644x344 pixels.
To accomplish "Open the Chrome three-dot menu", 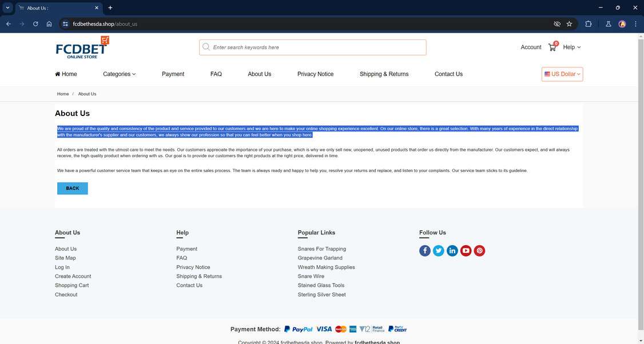I will coord(635,24).
